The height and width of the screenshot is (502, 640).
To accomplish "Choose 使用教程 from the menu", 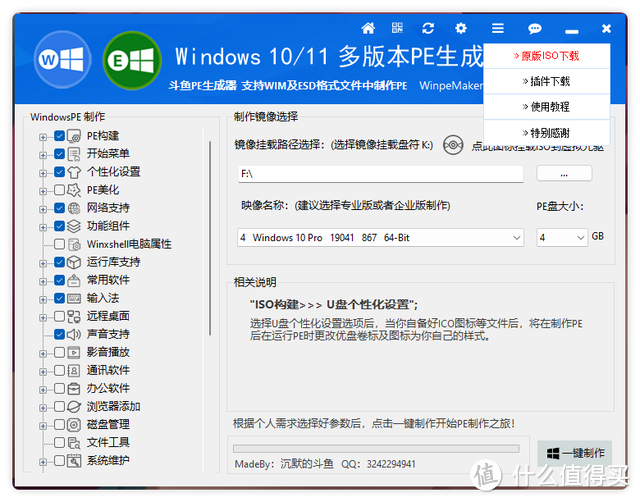I will pos(547,107).
